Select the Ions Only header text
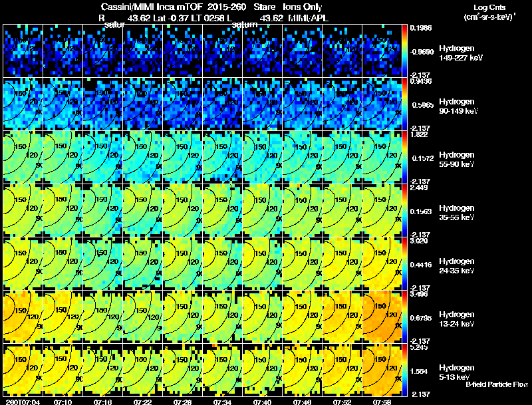The height and width of the screenshot is (405, 532). click(303, 7)
